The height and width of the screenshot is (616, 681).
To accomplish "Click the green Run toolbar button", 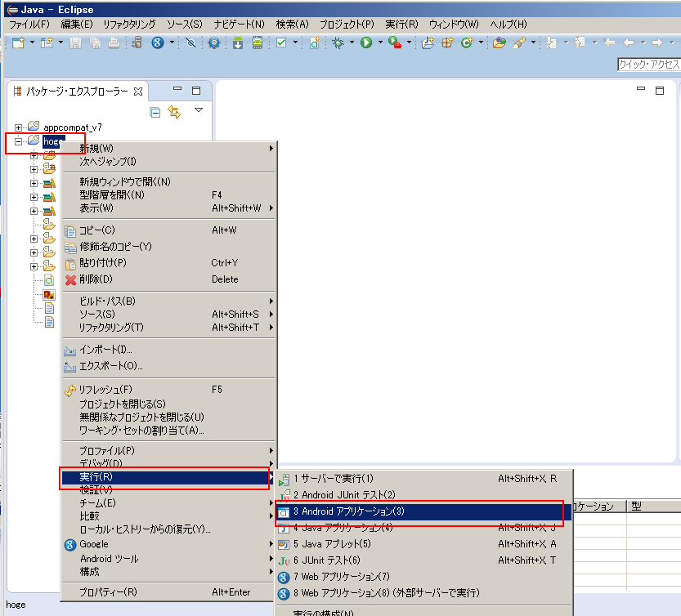I will point(366,42).
